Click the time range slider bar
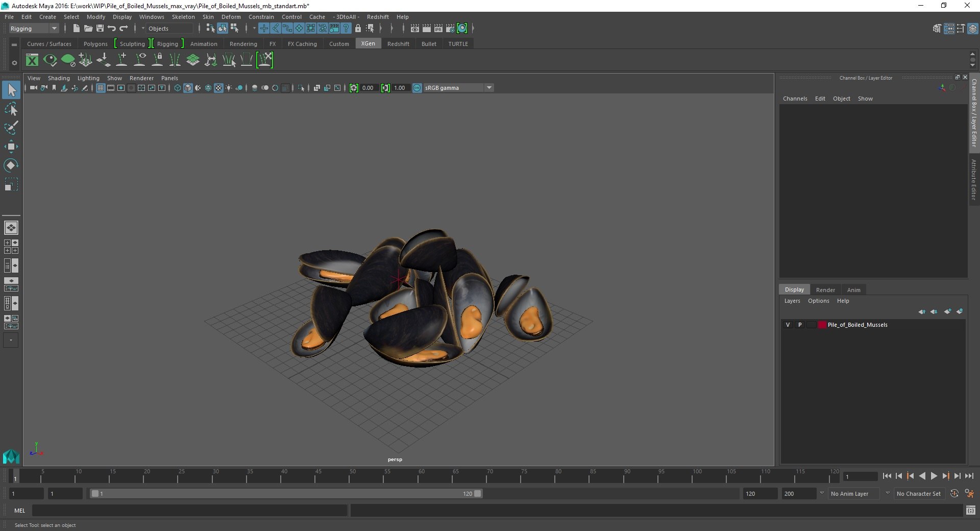 coord(286,494)
